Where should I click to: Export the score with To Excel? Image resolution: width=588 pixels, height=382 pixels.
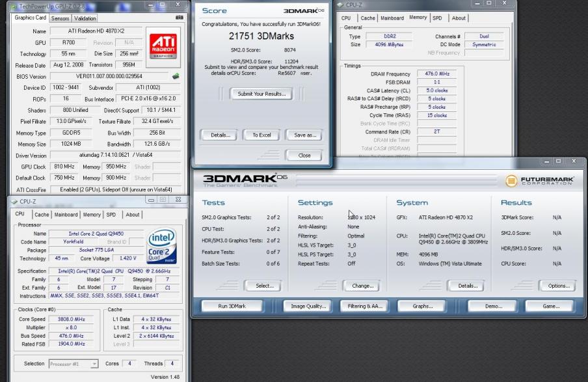tap(261, 135)
